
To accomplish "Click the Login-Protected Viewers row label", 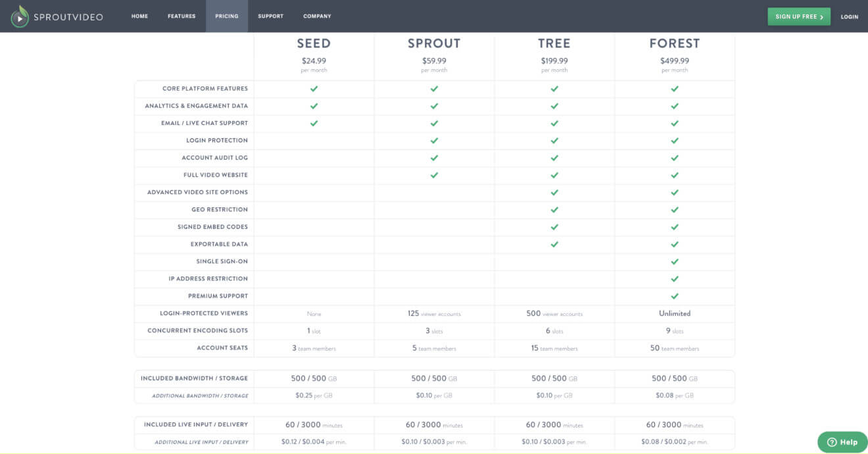I will click(204, 313).
